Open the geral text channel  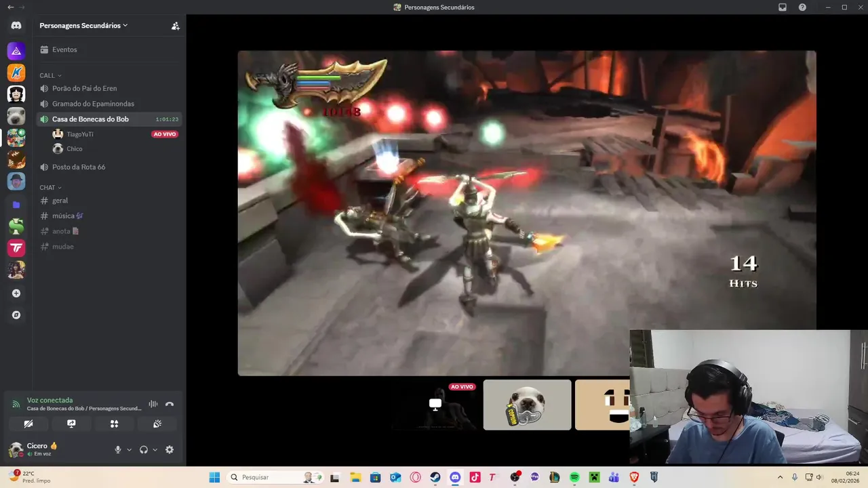[x=109, y=201]
